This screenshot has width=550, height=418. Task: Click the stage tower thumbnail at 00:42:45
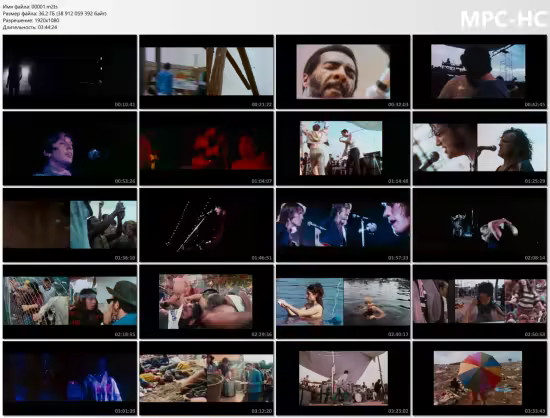click(479, 72)
